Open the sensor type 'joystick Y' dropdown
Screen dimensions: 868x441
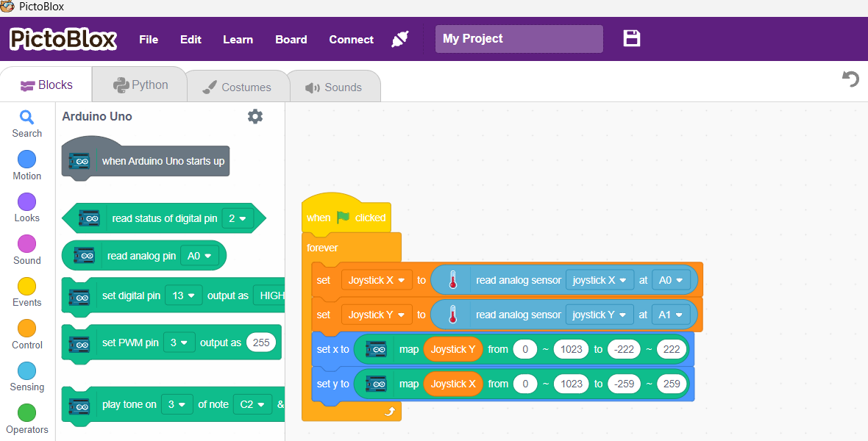click(600, 315)
